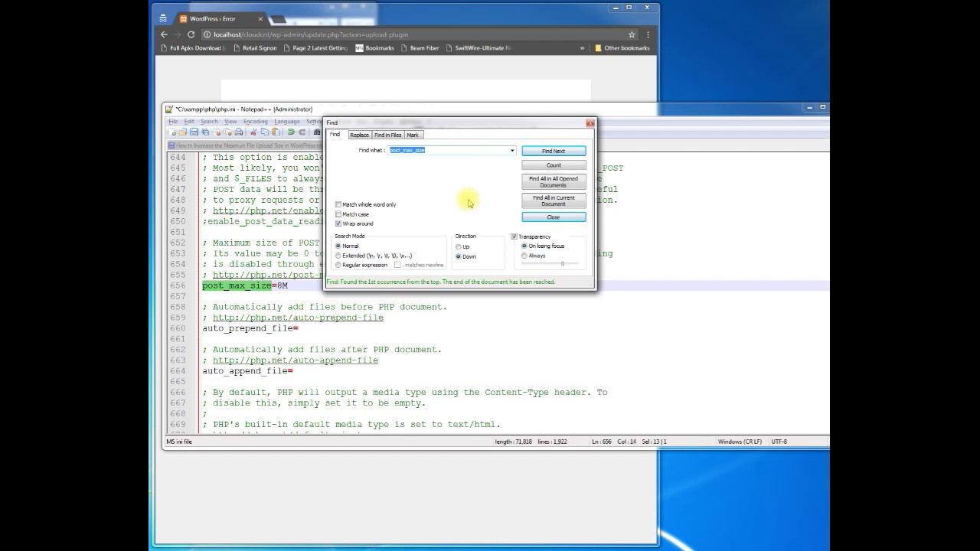This screenshot has width=980, height=551.
Task: Enable Match whole word only checkbox
Action: pos(338,204)
